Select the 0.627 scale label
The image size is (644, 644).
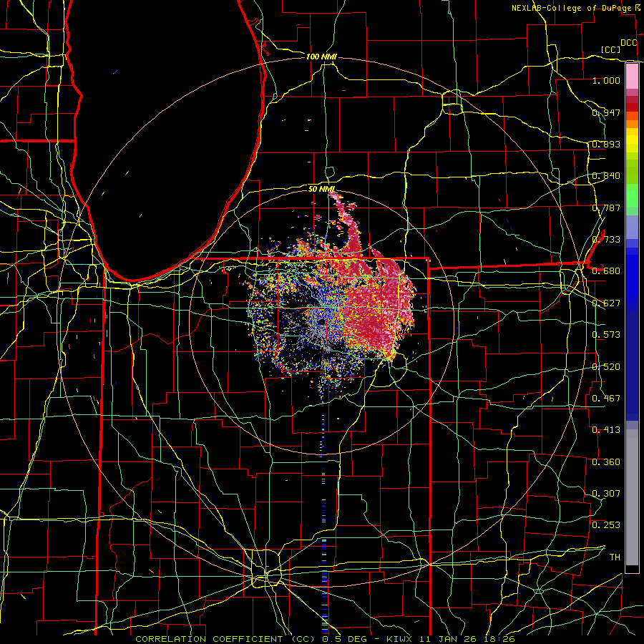pyautogui.click(x=606, y=303)
